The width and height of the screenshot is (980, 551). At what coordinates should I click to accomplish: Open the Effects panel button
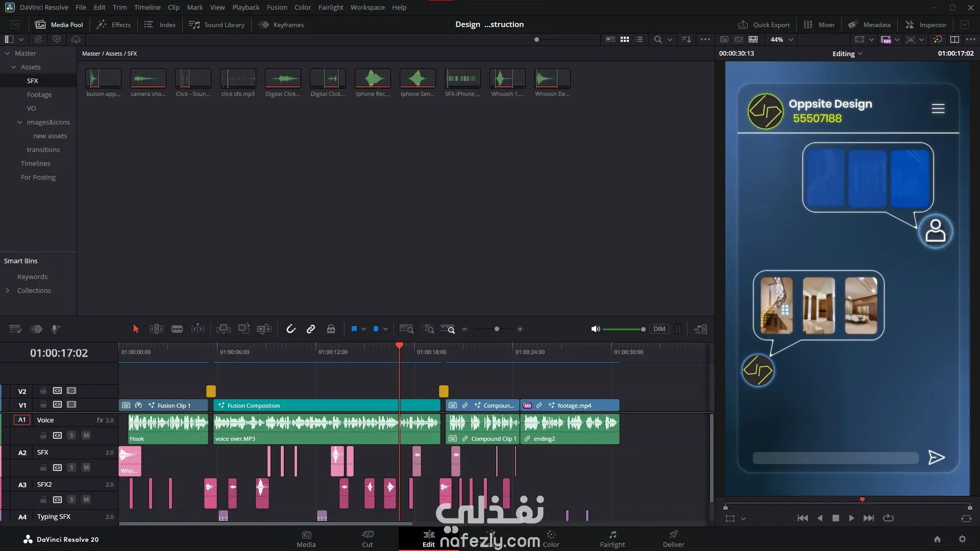114,24
